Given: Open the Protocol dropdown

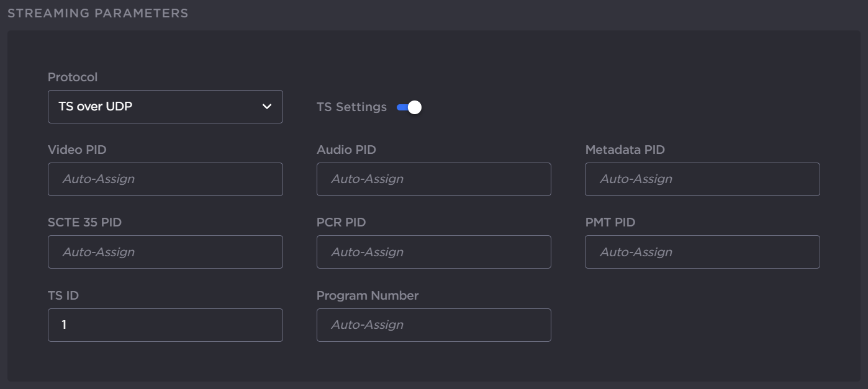Looking at the screenshot, I should 165,107.
